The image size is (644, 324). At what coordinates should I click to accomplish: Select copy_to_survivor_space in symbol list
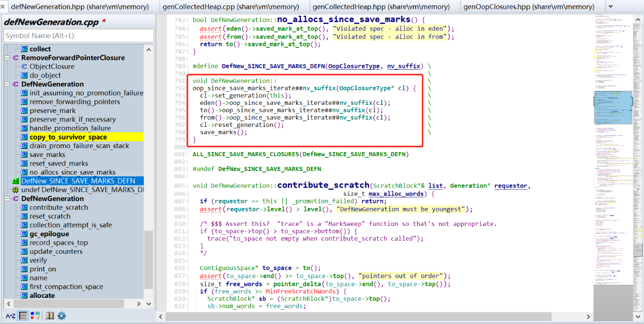click(68, 137)
